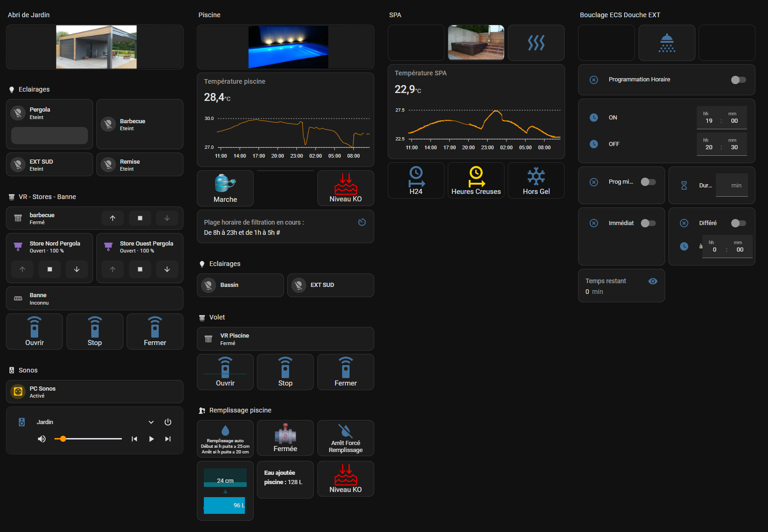The image size is (768, 532).
Task: Start the pool pump Marche button
Action: (225, 188)
